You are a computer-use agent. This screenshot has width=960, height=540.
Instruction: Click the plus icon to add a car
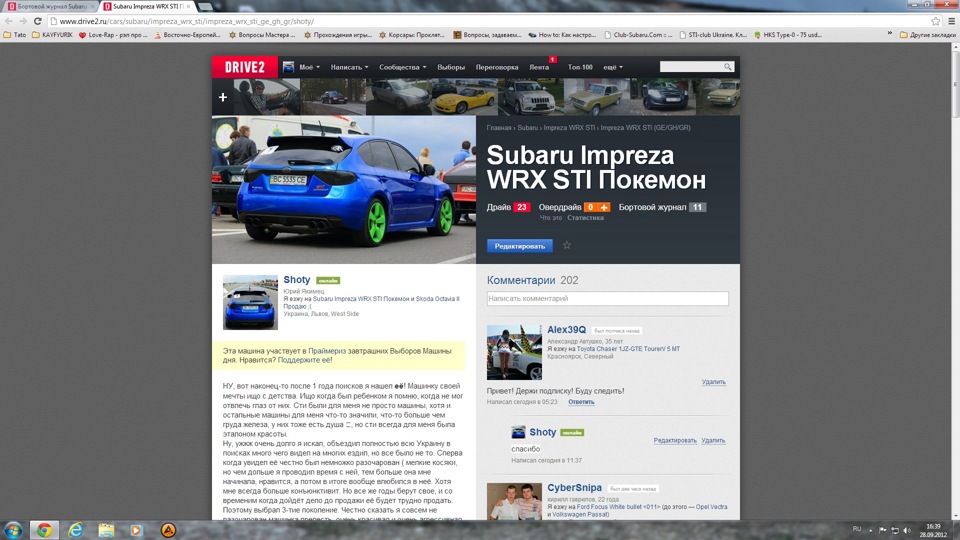click(223, 97)
